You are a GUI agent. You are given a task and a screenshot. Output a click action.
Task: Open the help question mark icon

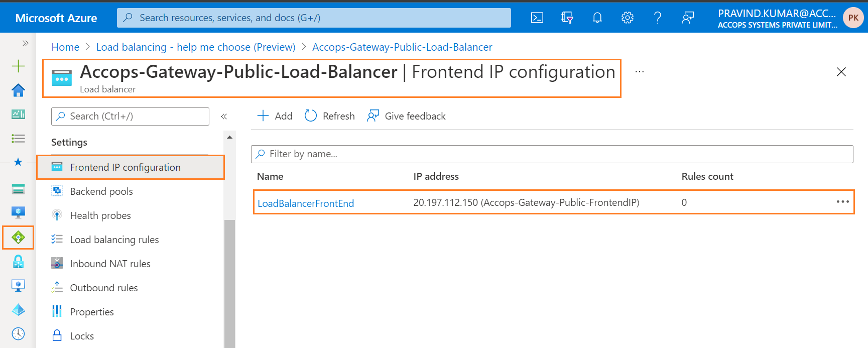tap(657, 18)
